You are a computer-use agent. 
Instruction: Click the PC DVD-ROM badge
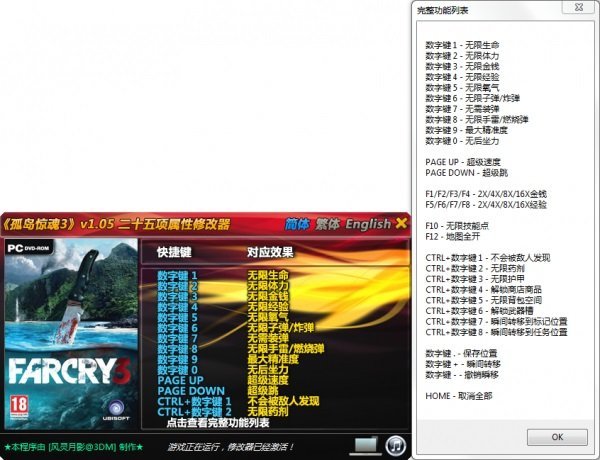click(29, 248)
